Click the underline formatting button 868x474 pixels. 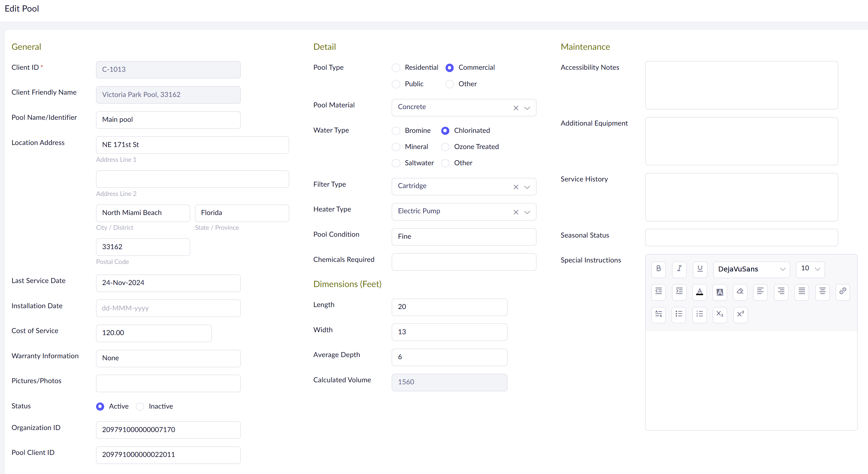coord(700,269)
